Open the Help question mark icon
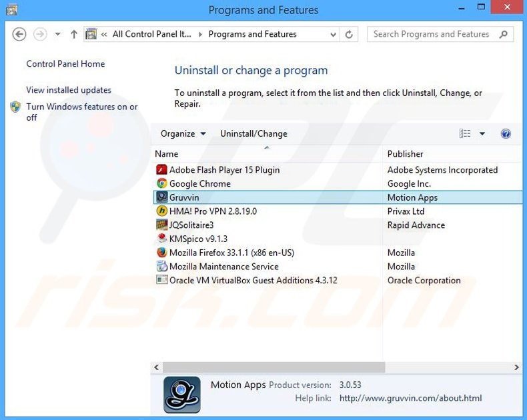527x420 pixels. [506, 134]
